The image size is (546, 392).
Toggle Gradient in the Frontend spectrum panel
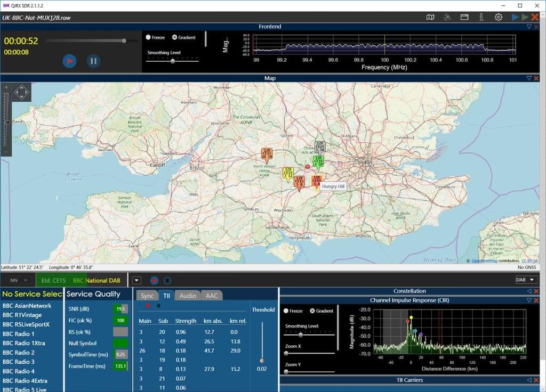[x=174, y=38]
